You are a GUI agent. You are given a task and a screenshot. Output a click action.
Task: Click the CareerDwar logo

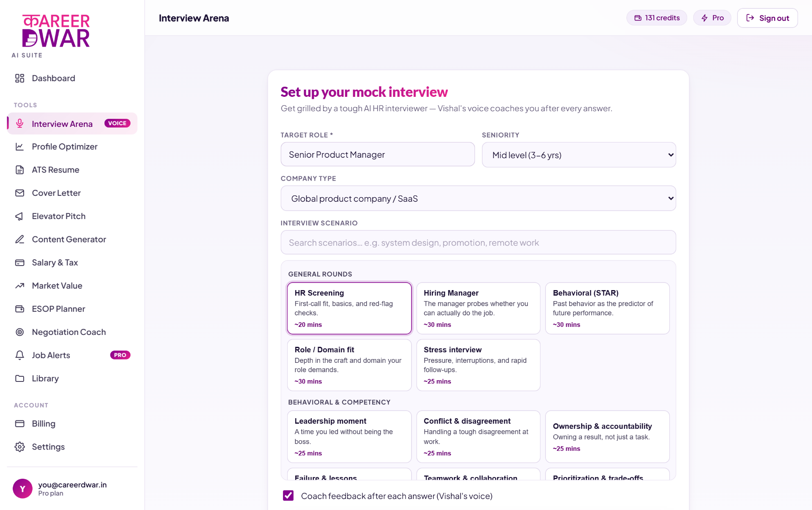56,31
